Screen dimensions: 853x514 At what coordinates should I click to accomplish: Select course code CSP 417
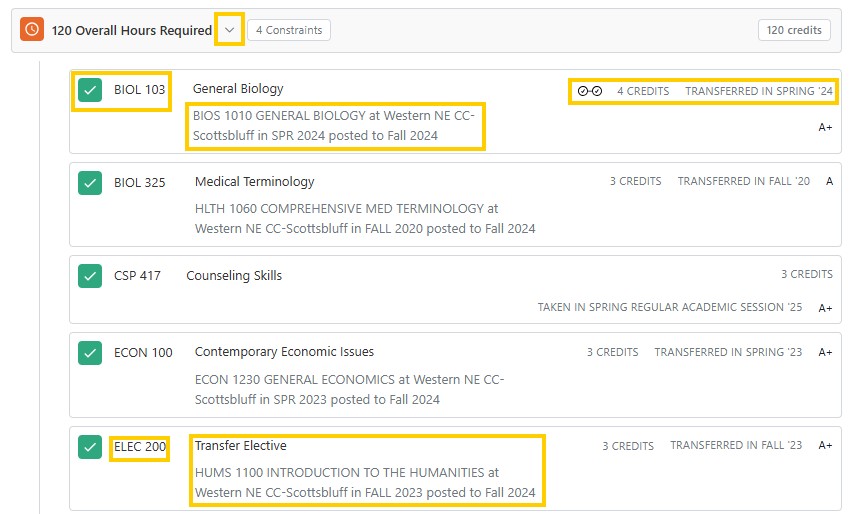click(137, 276)
